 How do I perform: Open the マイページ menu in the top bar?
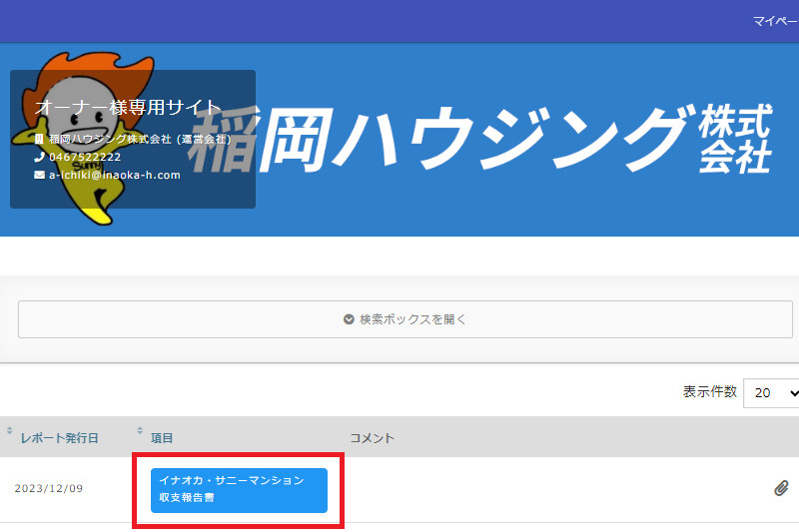click(x=776, y=21)
